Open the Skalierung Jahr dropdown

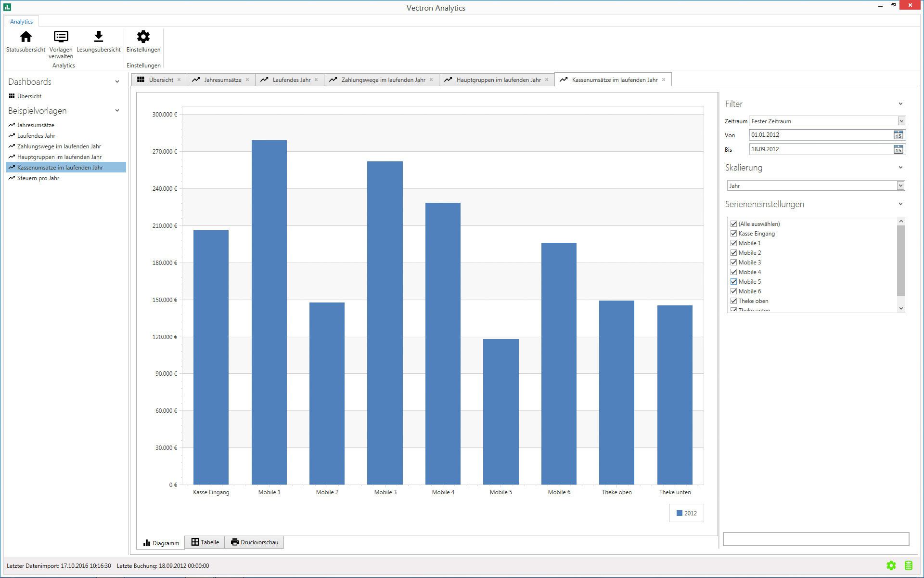(900, 185)
